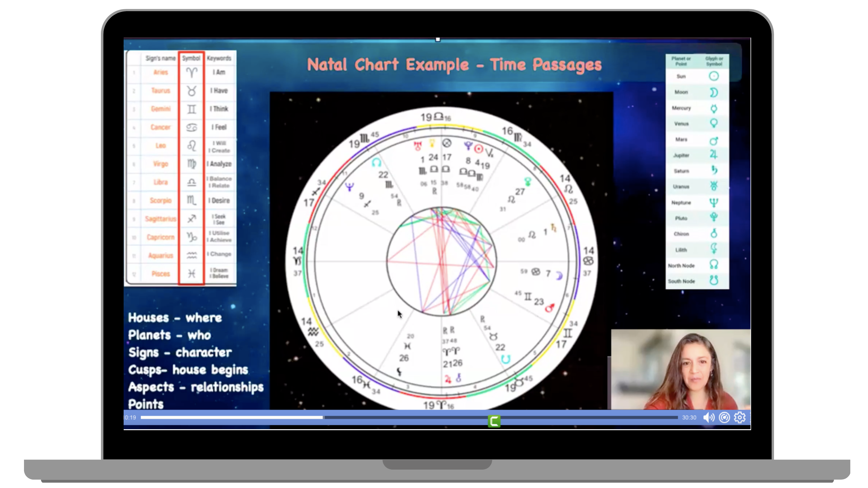
Task: Click the Jupiter glyph in planet list
Action: point(713,155)
